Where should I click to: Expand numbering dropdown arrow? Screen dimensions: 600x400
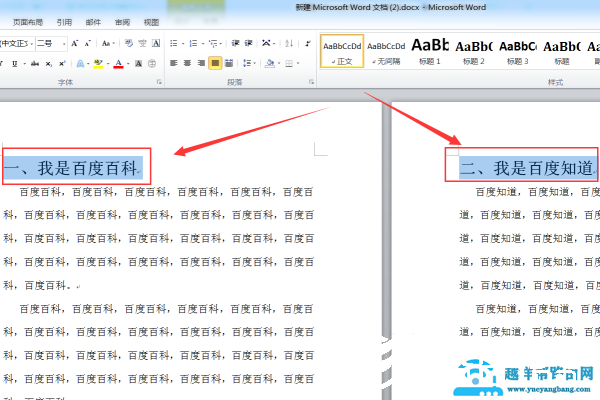click(202, 44)
